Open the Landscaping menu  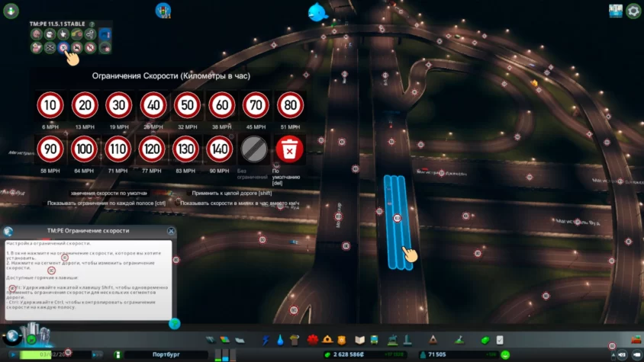[x=459, y=340]
